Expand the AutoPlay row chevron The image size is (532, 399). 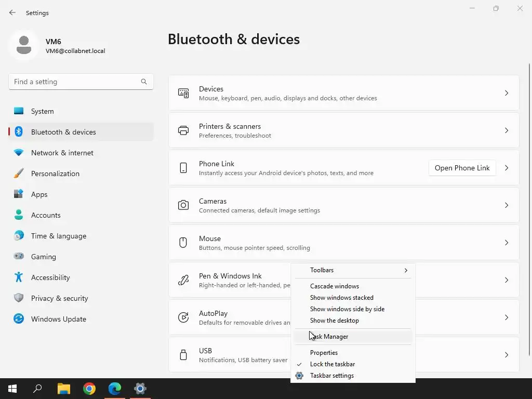[506, 317]
